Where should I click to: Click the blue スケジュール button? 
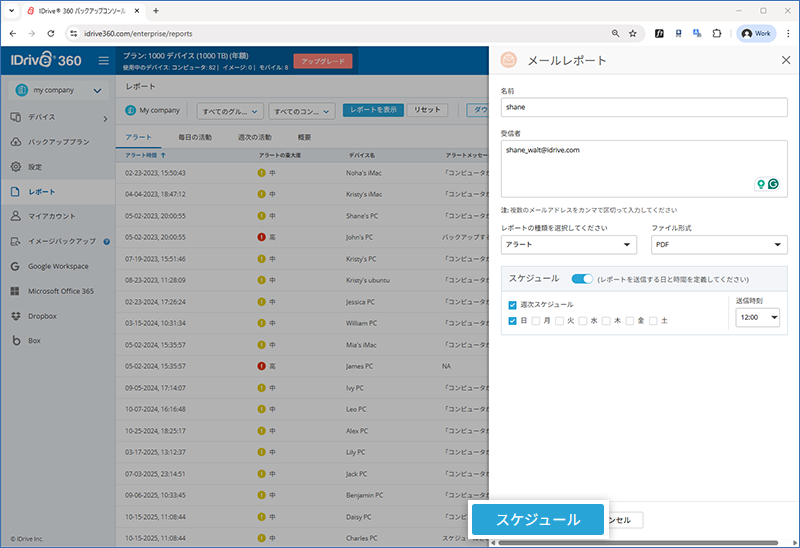tap(539, 520)
